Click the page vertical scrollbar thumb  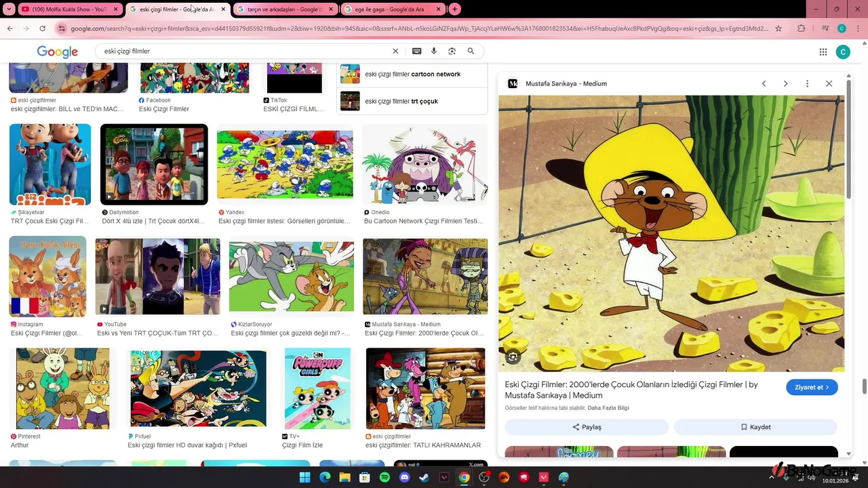865,387
